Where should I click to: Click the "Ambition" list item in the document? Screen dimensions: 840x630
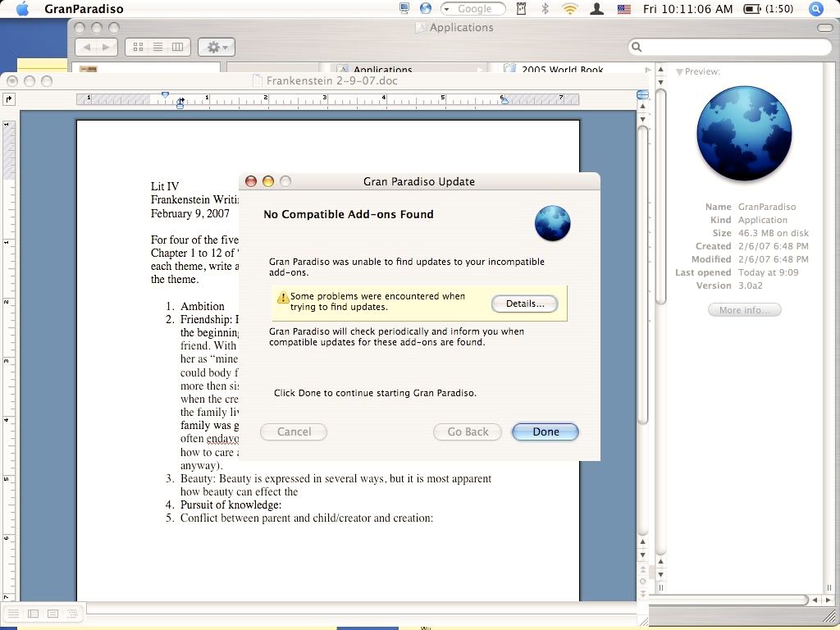point(203,306)
